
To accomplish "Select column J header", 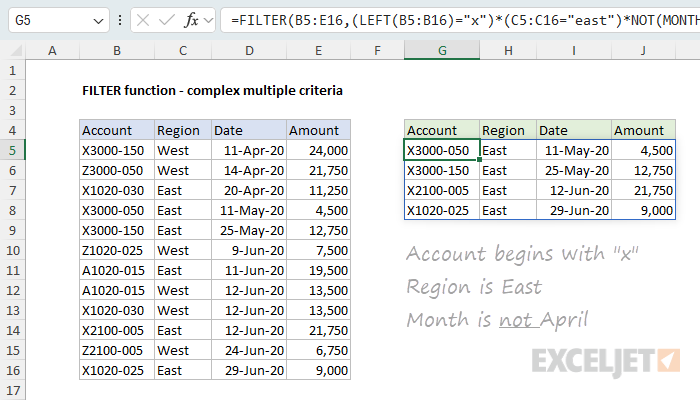I will (643, 50).
